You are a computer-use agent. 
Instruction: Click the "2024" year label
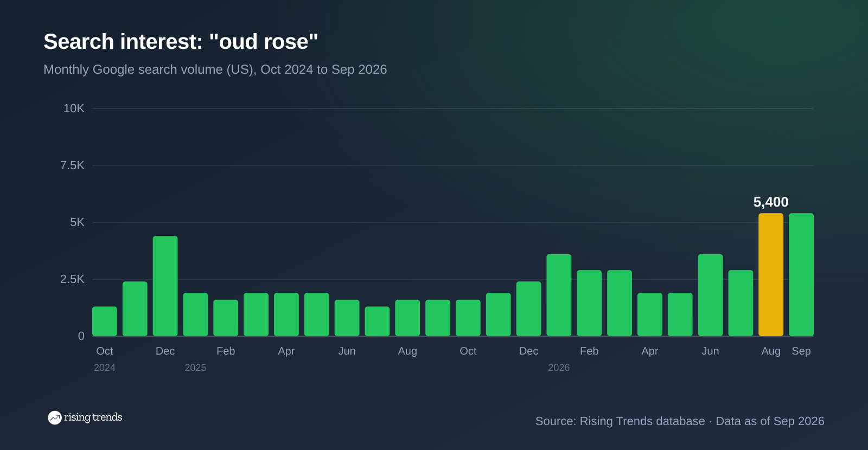coord(105,368)
